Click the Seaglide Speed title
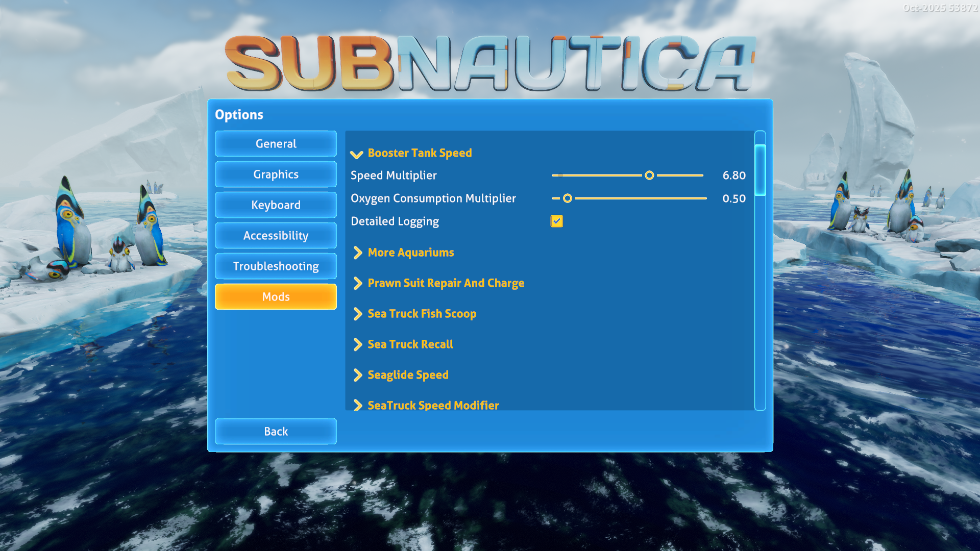The image size is (980, 551). (x=408, y=375)
